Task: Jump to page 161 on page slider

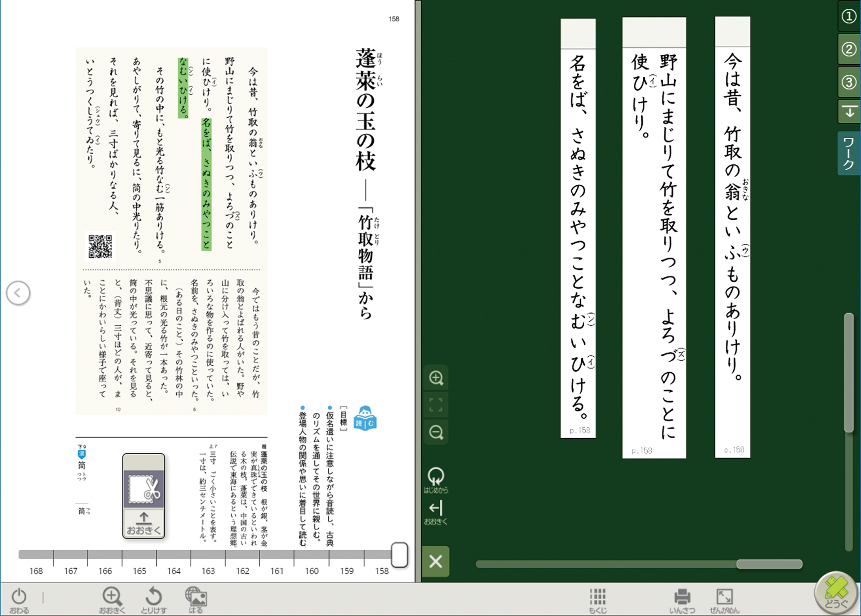Action: (277, 571)
